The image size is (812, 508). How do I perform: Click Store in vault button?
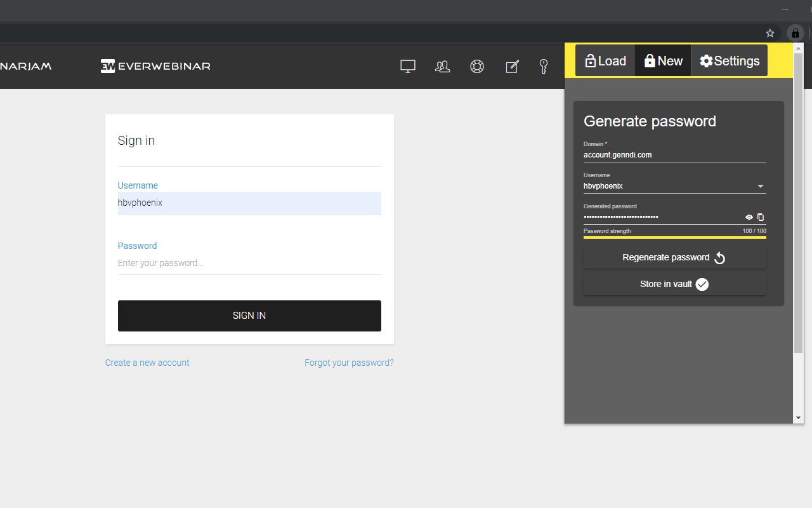[x=675, y=284]
